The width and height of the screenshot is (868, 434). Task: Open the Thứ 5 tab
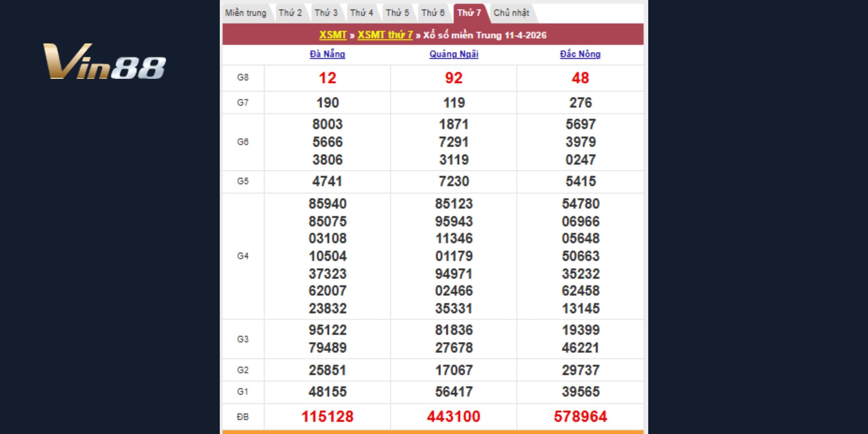(x=397, y=13)
